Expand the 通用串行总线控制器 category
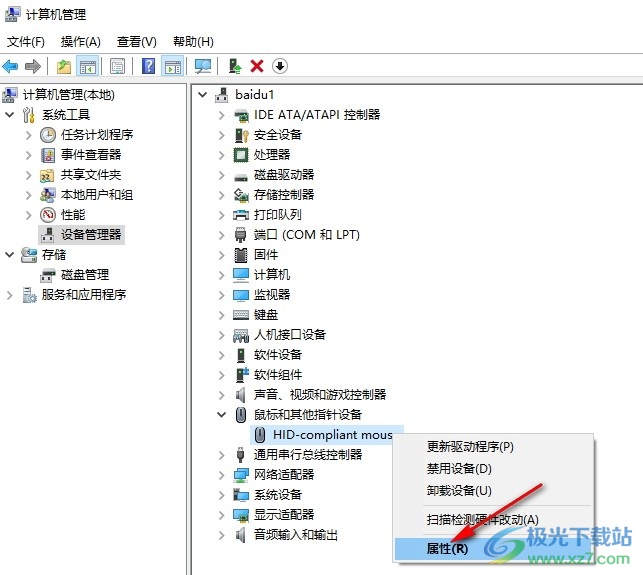The width and height of the screenshot is (643, 575). tap(221, 455)
